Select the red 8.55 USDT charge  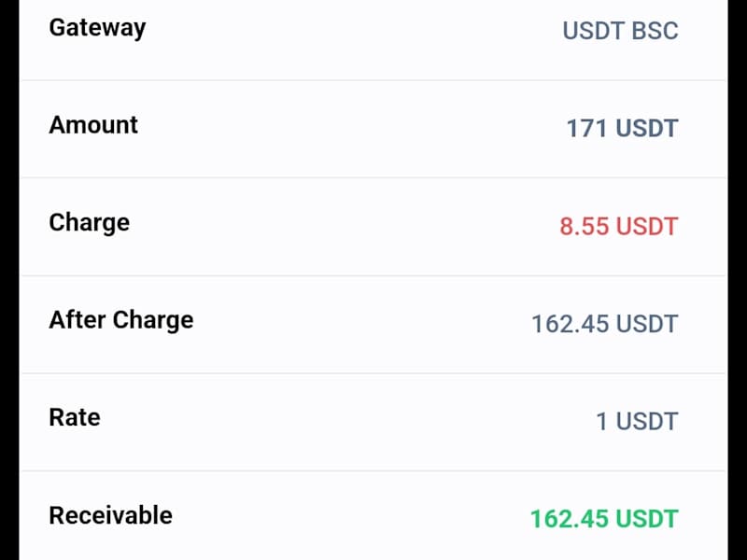click(619, 226)
